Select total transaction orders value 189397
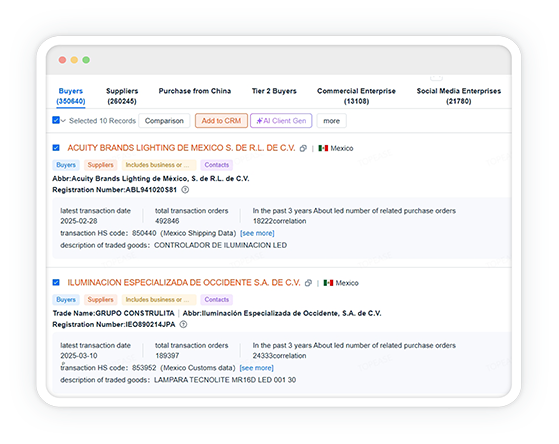The image size is (559, 444). point(167,356)
